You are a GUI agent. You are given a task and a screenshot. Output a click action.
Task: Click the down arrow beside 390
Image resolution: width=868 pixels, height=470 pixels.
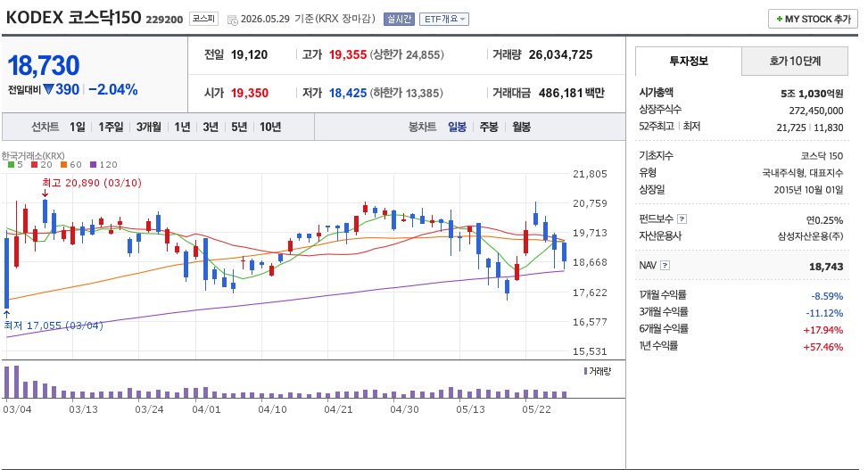48,89
